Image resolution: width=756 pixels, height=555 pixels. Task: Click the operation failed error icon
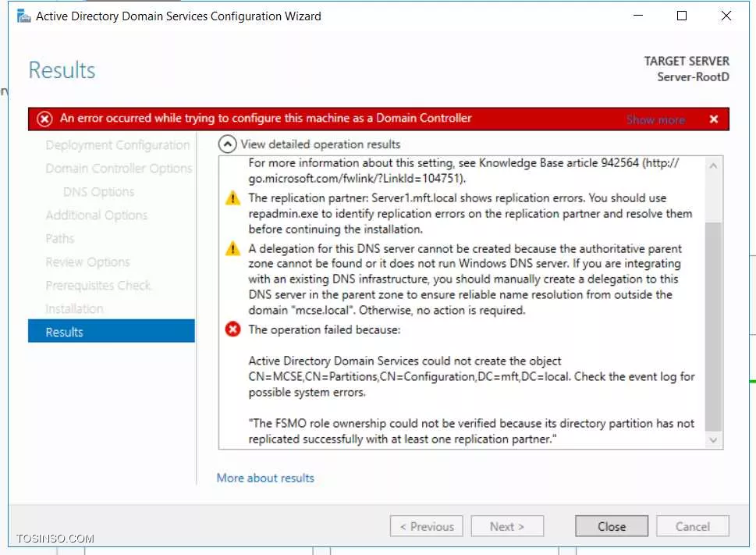232,330
